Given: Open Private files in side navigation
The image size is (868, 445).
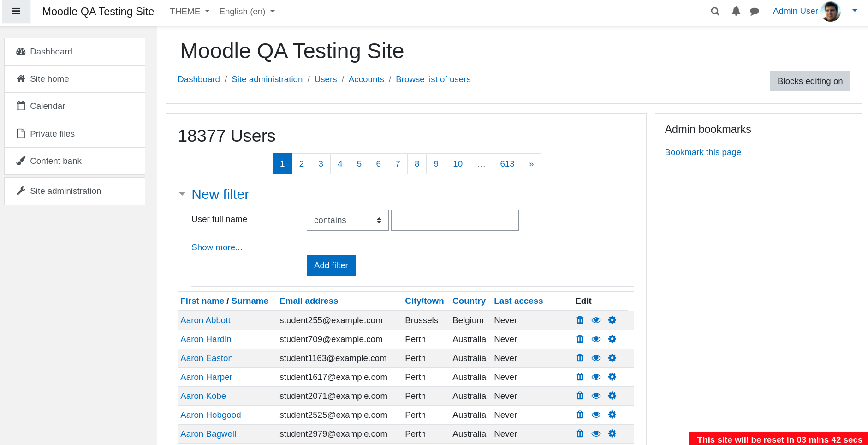Looking at the screenshot, I should point(75,134).
